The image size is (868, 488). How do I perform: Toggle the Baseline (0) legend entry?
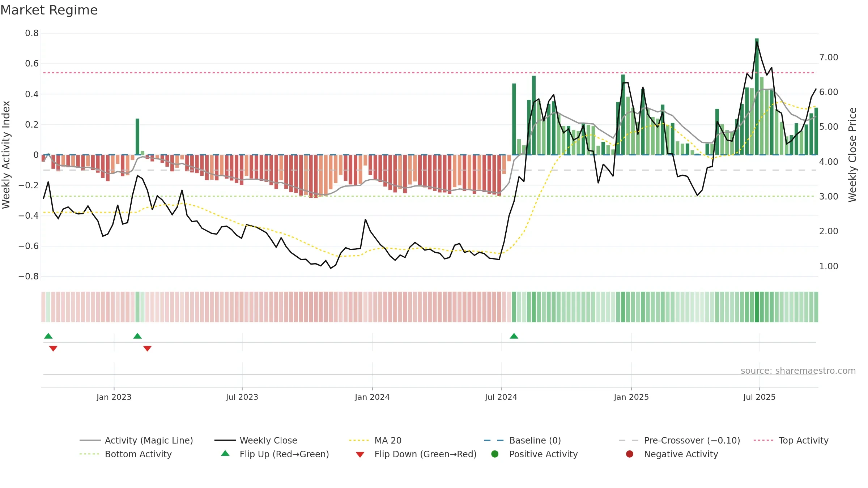pos(522,440)
